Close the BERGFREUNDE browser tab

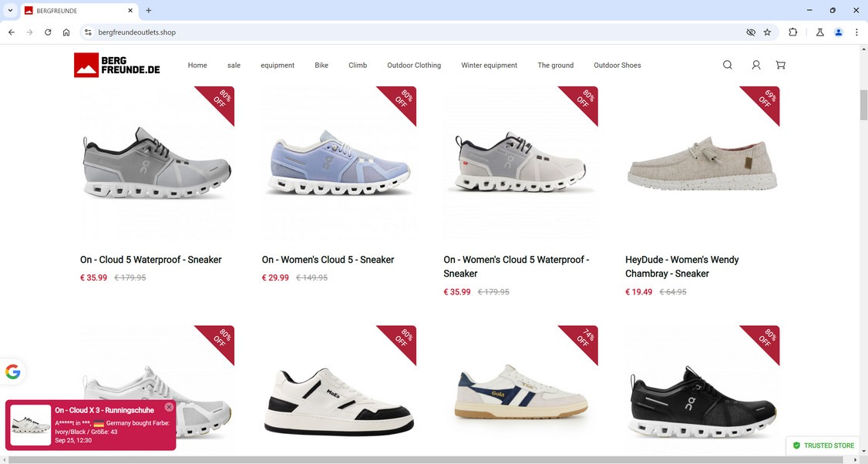click(x=130, y=11)
